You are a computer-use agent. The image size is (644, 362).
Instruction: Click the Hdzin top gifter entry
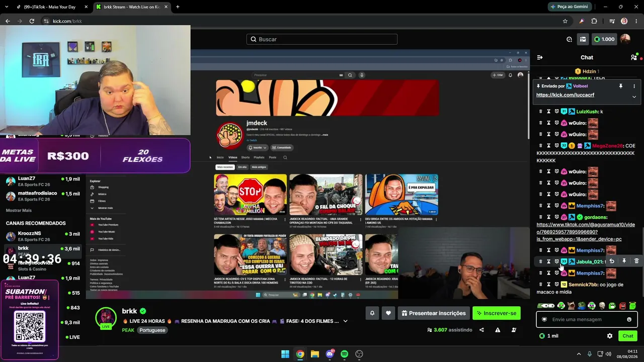(x=587, y=71)
